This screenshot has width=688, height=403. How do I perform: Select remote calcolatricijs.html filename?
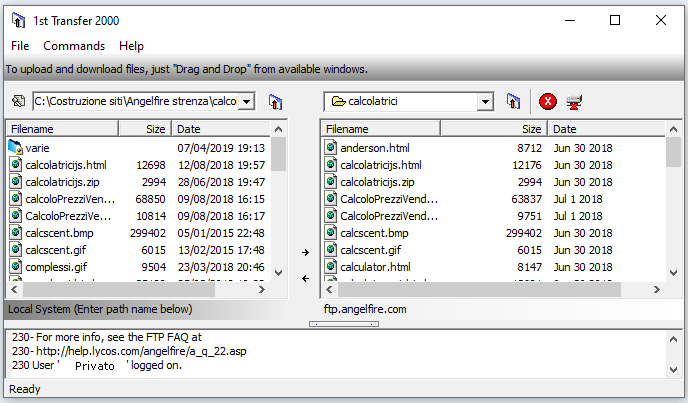380,165
